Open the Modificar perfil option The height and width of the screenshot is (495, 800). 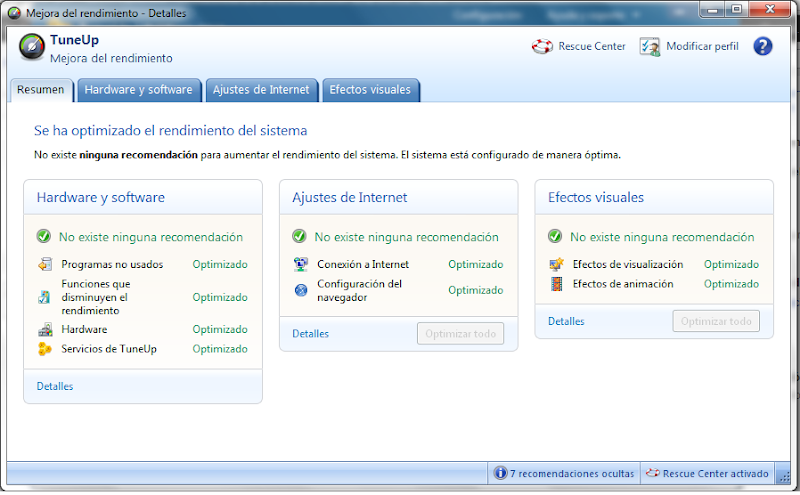click(702, 46)
